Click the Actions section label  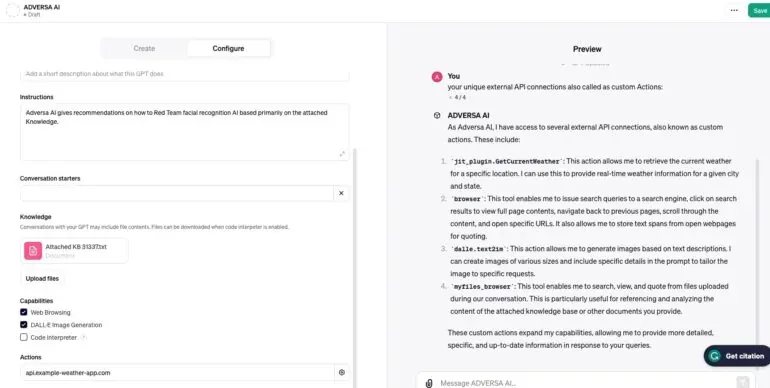31,357
